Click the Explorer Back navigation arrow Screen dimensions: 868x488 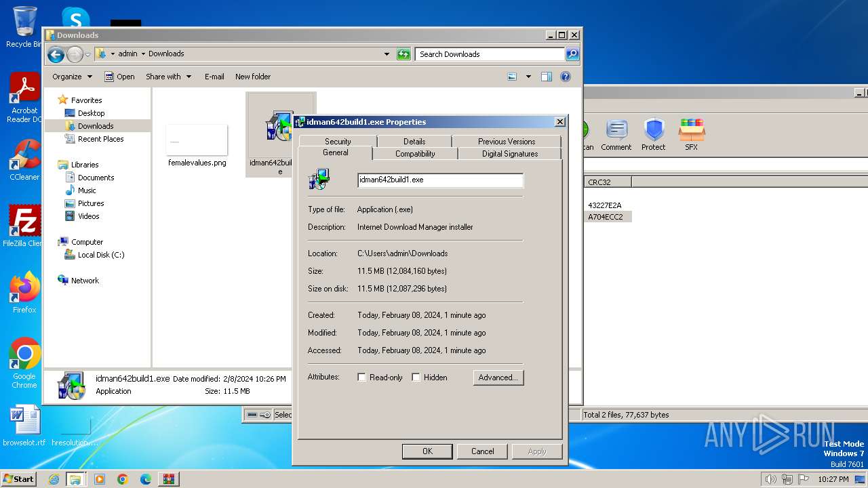coord(56,54)
